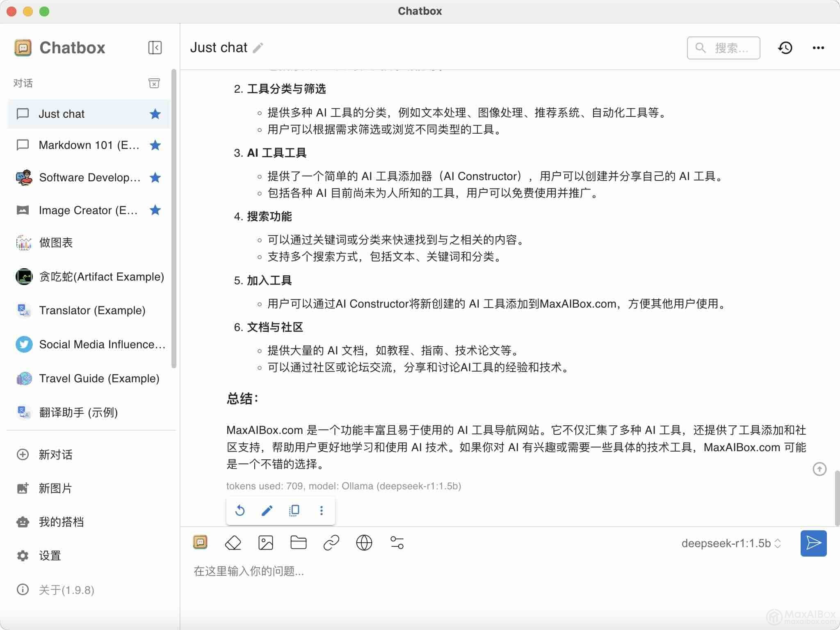This screenshot has height=630, width=840.
Task: Click the clear conversations icon beside 对话
Action: (x=154, y=83)
